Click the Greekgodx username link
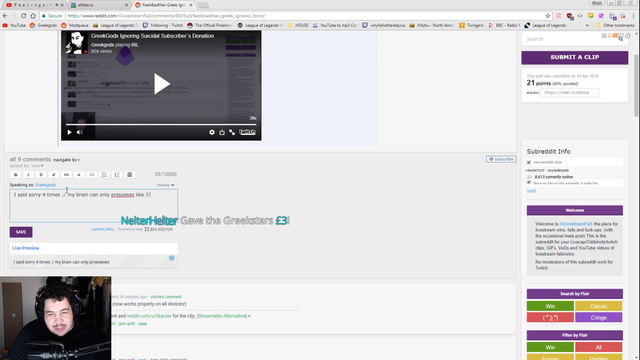Viewport: 640px width, 360px height. 45,185
